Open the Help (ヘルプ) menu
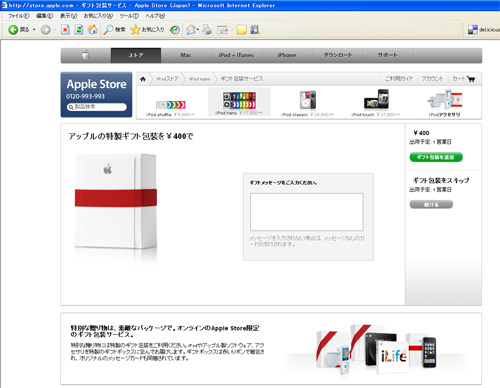Viewport: 500px width, 388px height. [155, 16]
